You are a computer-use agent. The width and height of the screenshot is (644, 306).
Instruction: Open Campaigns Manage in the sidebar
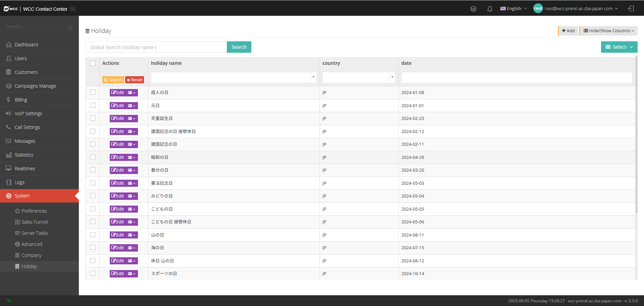(39, 86)
